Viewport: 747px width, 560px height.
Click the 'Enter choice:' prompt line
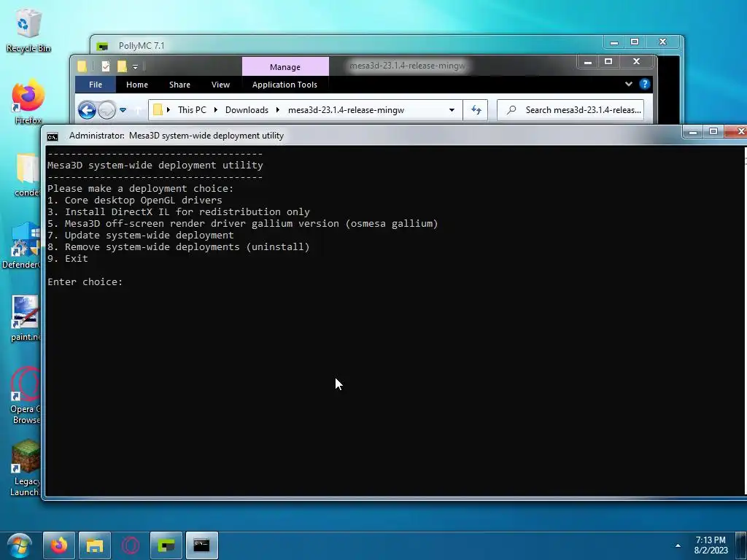[85, 282]
